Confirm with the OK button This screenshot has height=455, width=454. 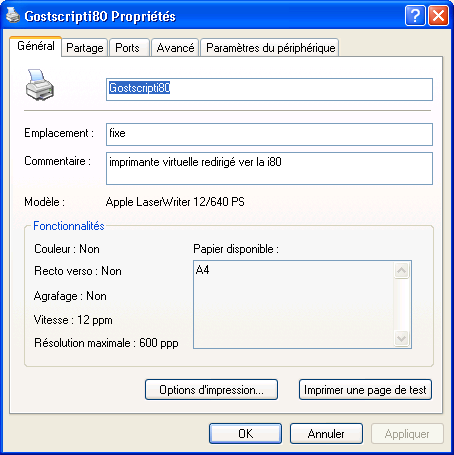point(245,433)
